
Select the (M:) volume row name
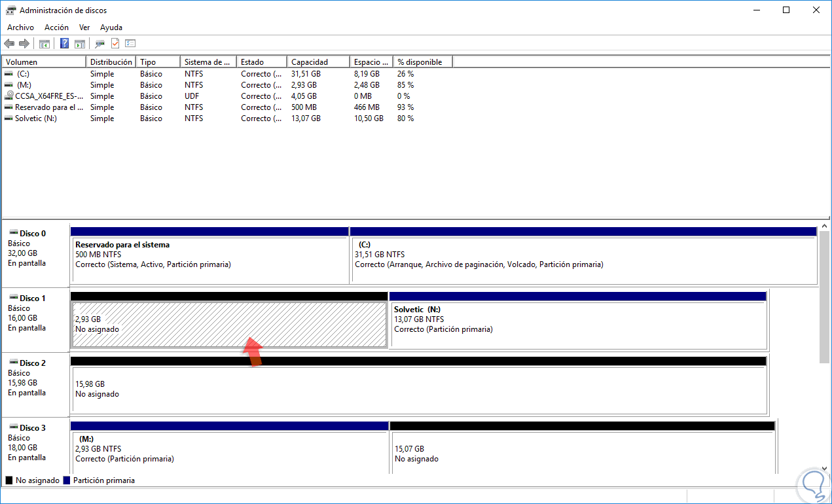[24, 85]
